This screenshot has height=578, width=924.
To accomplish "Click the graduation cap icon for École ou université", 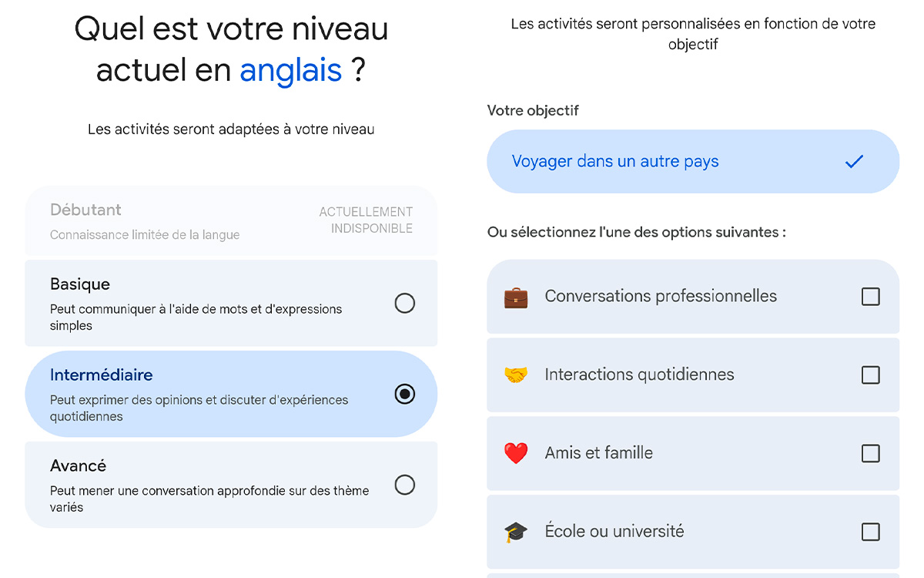I will [x=516, y=531].
